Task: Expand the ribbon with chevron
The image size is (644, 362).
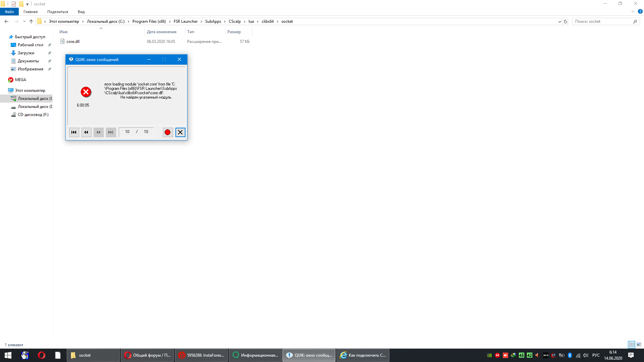Action: (633, 11)
